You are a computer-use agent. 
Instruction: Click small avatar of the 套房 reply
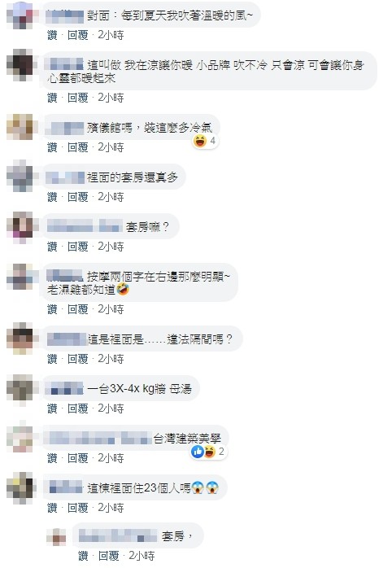pos(56,536)
